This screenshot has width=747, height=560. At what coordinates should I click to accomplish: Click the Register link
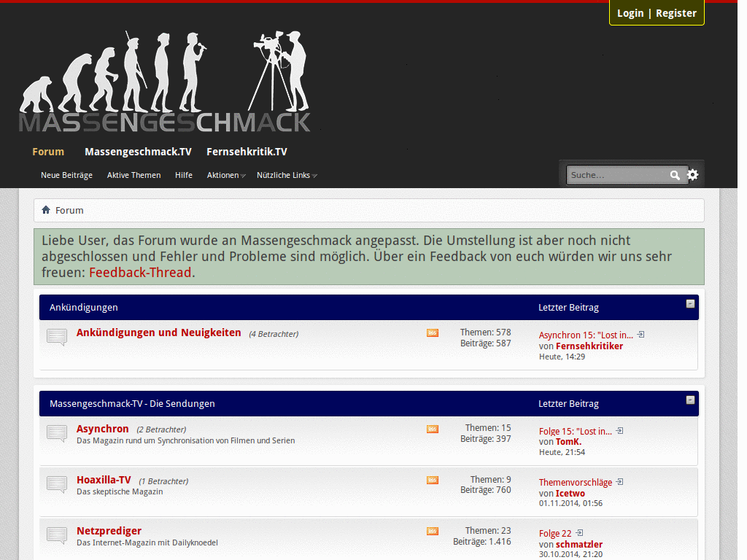pyautogui.click(x=676, y=13)
